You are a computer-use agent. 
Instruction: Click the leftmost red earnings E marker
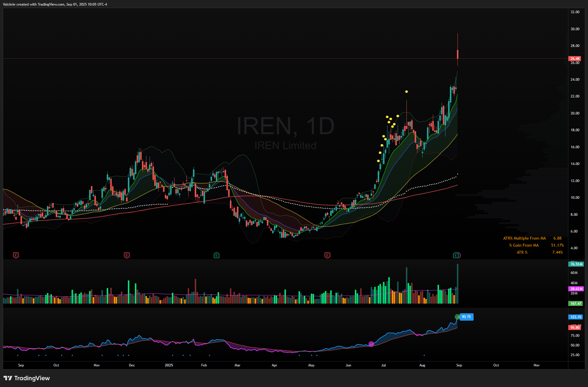tap(16, 255)
